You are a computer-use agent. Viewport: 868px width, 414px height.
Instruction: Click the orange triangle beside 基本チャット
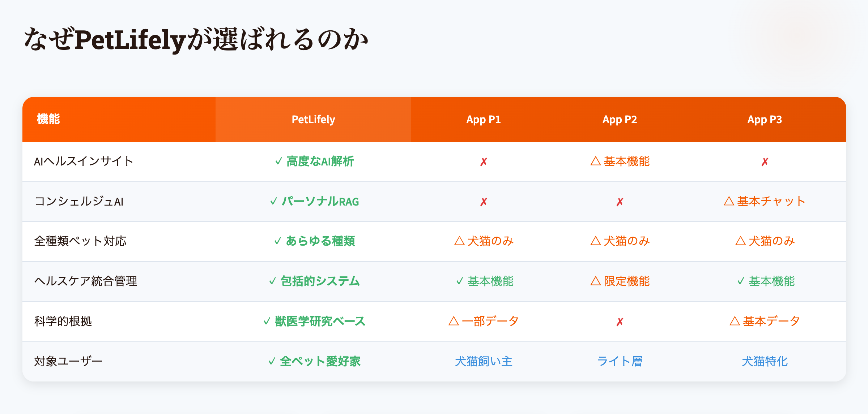coord(729,201)
